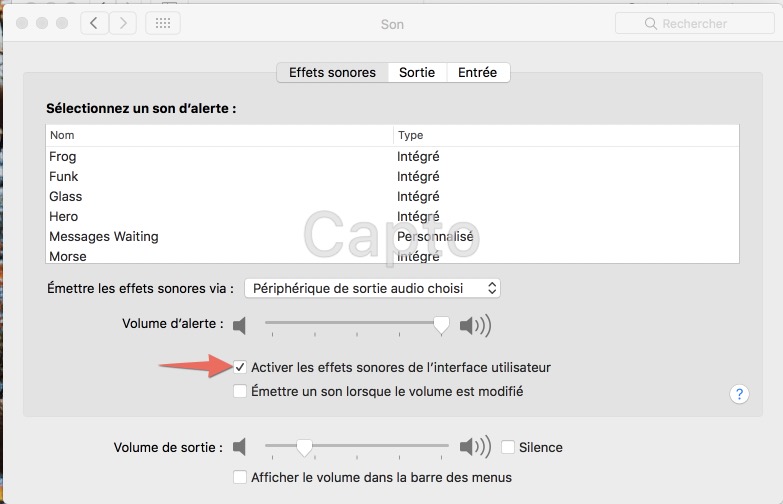Click low volume speaker icon for output volume
Screen dimensions: 783x504
(239, 447)
